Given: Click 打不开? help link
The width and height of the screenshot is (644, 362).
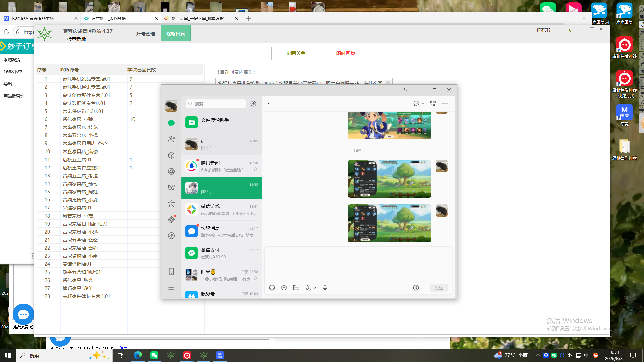Looking at the screenshot, I should click(544, 30).
